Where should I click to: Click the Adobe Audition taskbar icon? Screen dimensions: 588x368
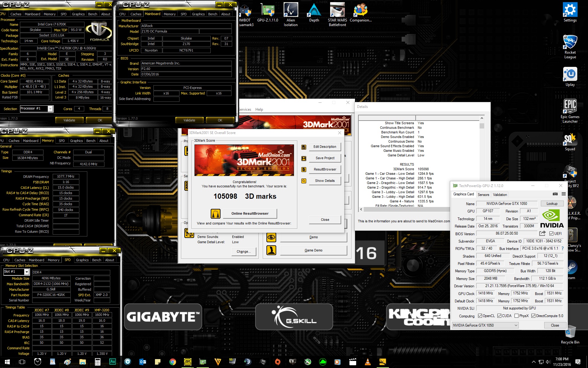pyautogui.click(x=112, y=362)
